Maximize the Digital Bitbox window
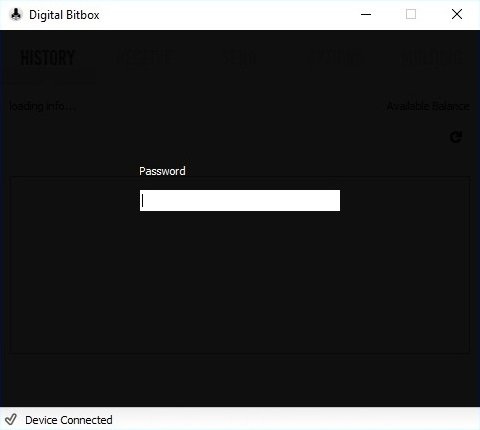The image size is (480, 430). [x=411, y=14]
